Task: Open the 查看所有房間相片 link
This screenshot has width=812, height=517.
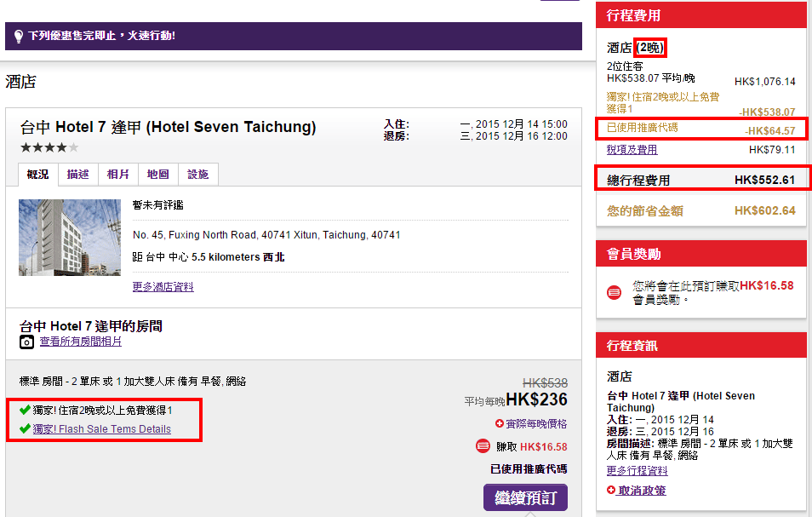Action: [x=81, y=342]
